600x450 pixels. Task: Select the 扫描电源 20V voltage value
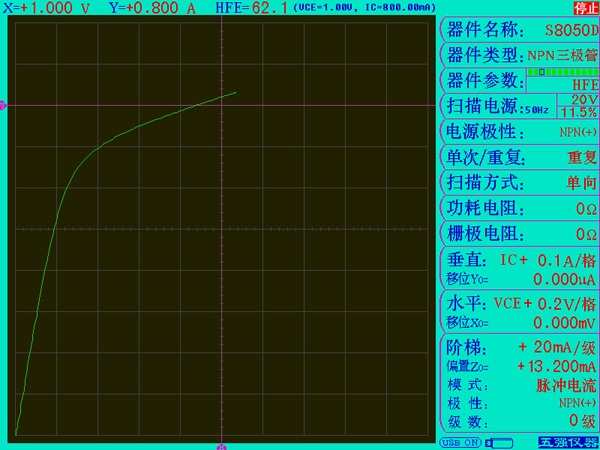584,101
